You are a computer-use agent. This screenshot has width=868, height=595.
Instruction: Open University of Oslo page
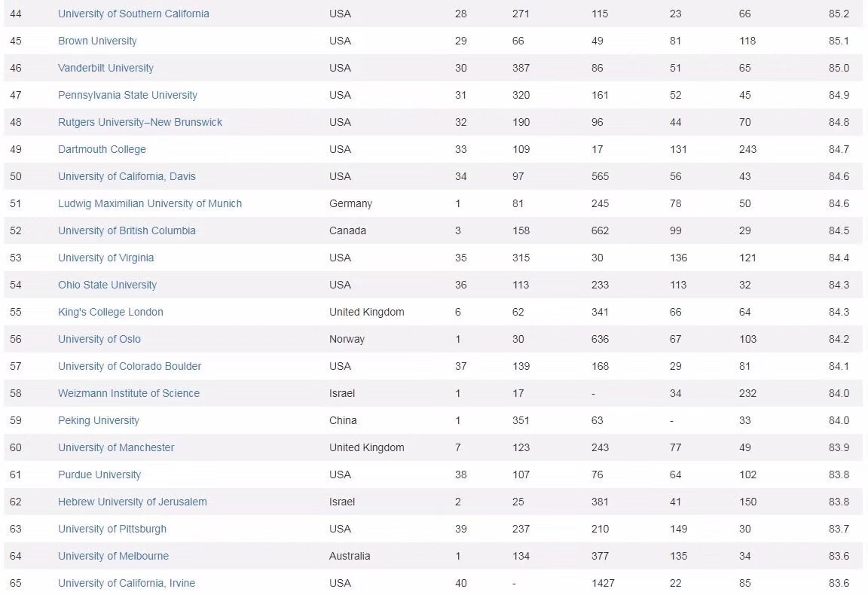click(x=99, y=339)
